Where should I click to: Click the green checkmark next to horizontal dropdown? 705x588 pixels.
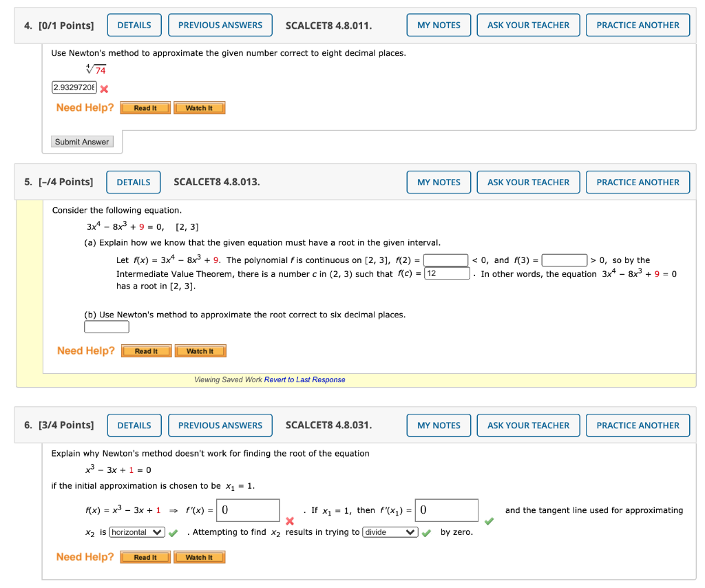[x=174, y=532]
